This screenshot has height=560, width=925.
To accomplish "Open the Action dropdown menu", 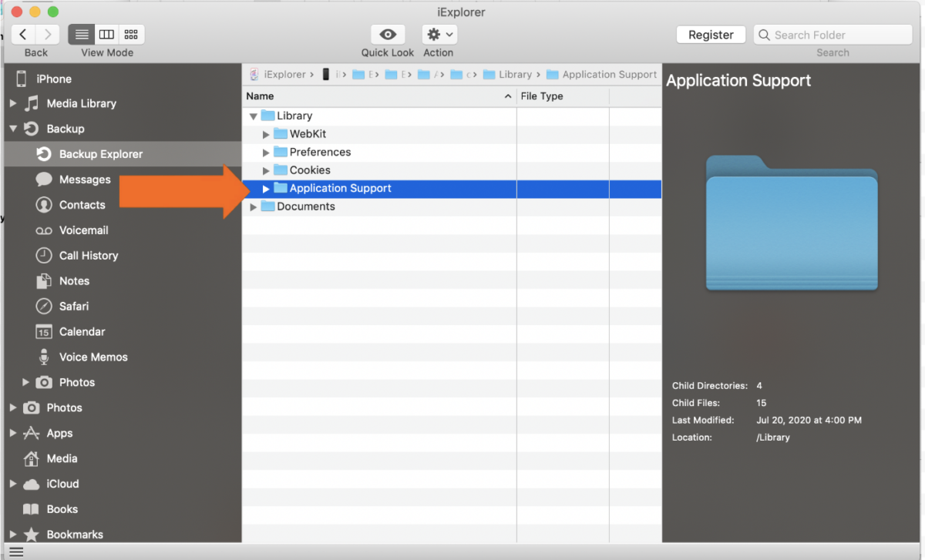I will (x=438, y=34).
